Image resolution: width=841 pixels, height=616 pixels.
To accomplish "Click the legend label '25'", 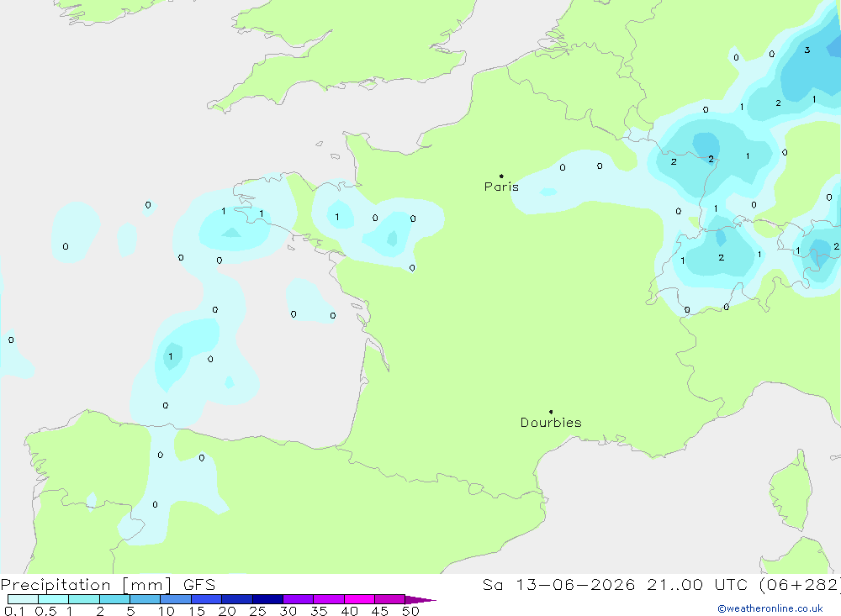I will [x=258, y=611].
